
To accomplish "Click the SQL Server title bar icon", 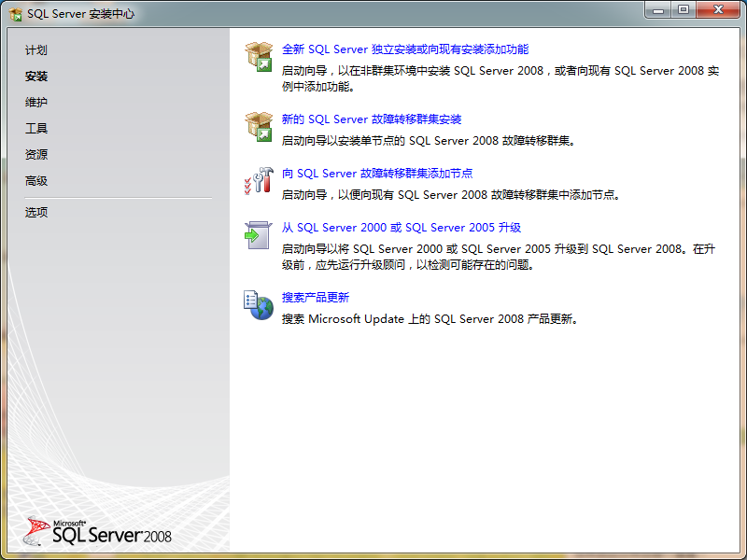I will click(16, 14).
